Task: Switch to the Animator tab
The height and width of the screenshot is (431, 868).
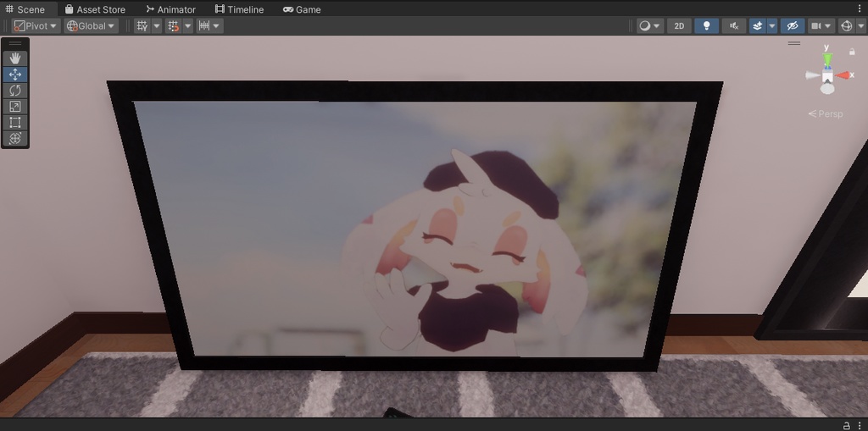Action: [x=170, y=9]
